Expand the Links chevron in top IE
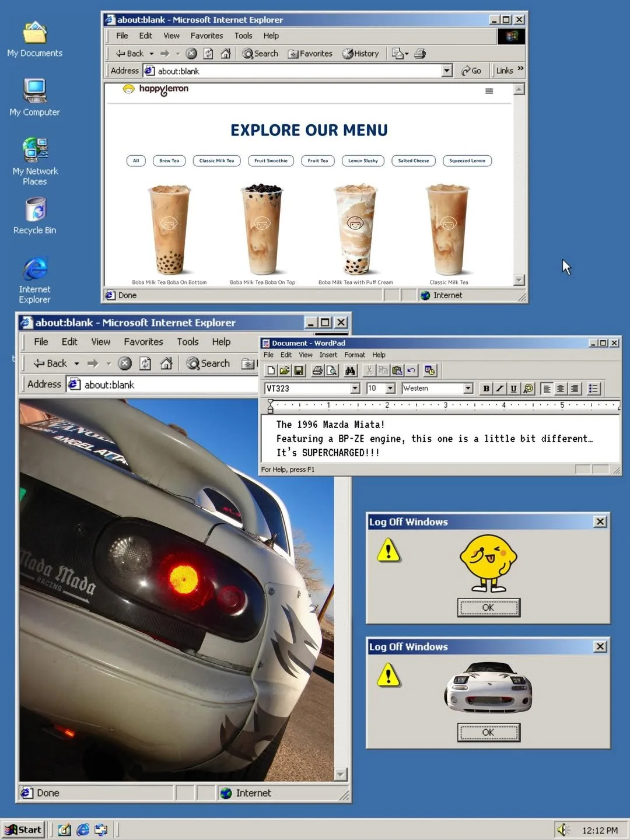This screenshot has width=630, height=840. (520, 69)
